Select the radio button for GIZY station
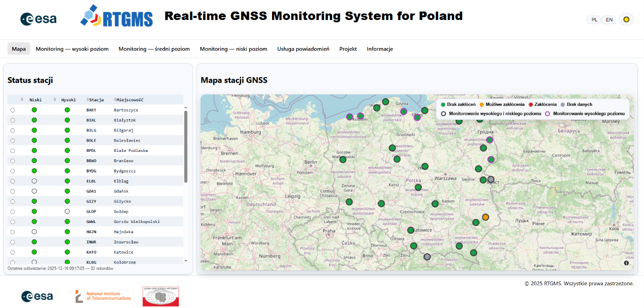Image resolution: width=644 pixels, height=308 pixels. click(x=13, y=202)
